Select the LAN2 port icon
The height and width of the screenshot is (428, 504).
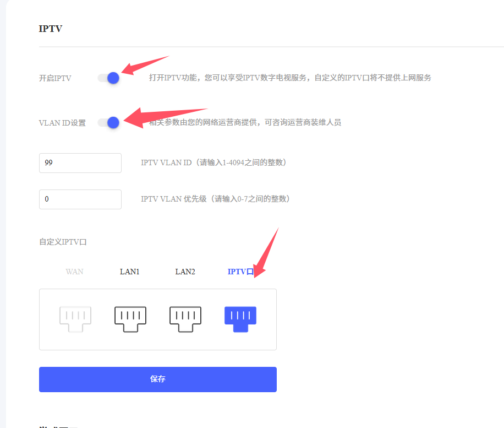coord(185,319)
